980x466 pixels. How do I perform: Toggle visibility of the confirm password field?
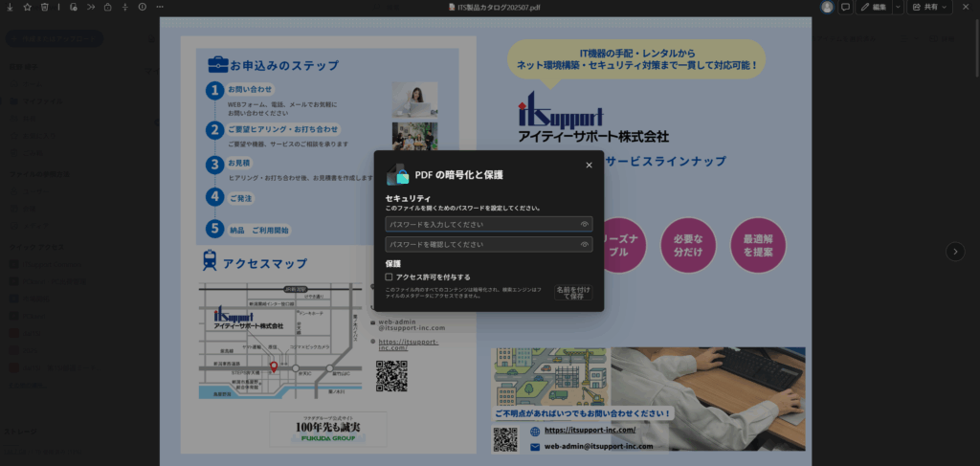584,244
